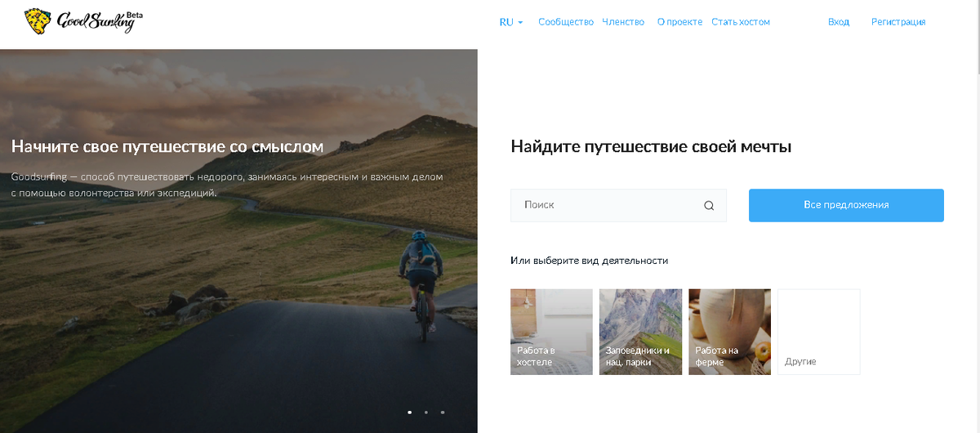
Task: Click the Вход login link
Action: pyautogui.click(x=839, y=22)
